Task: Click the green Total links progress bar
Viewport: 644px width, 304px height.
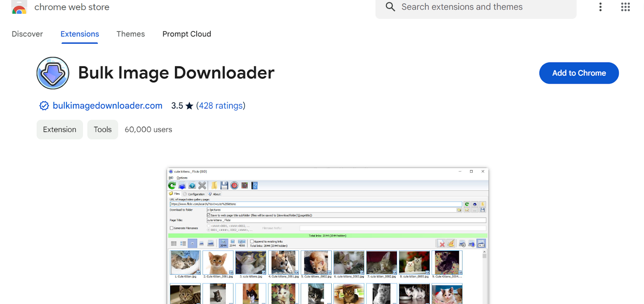Action: 327,236
